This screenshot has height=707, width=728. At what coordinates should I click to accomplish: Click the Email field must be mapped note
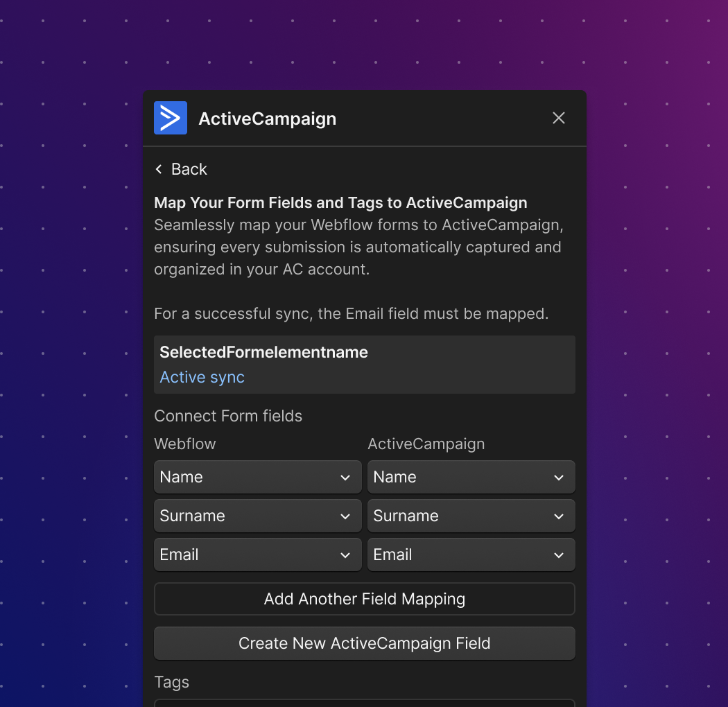coord(352,314)
